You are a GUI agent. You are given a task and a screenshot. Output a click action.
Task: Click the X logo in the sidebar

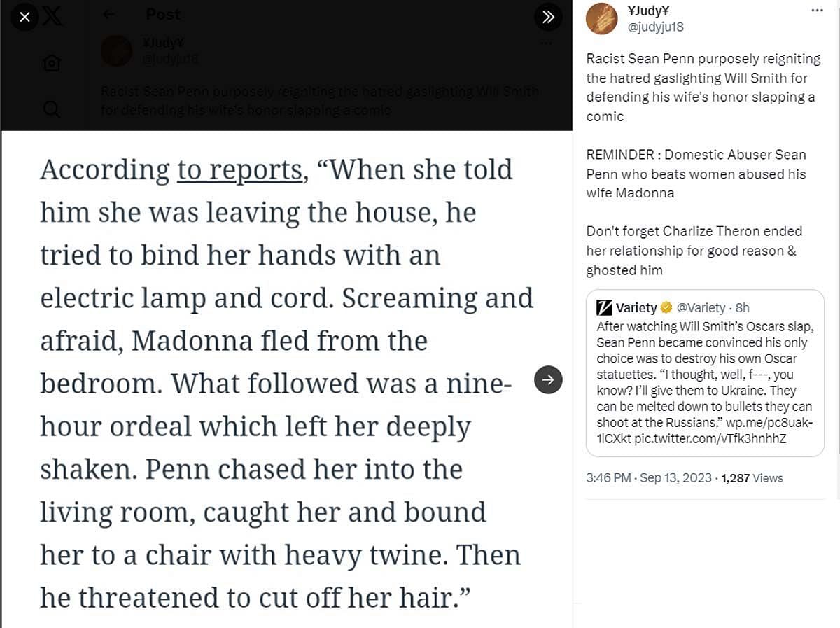pos(52,16)
